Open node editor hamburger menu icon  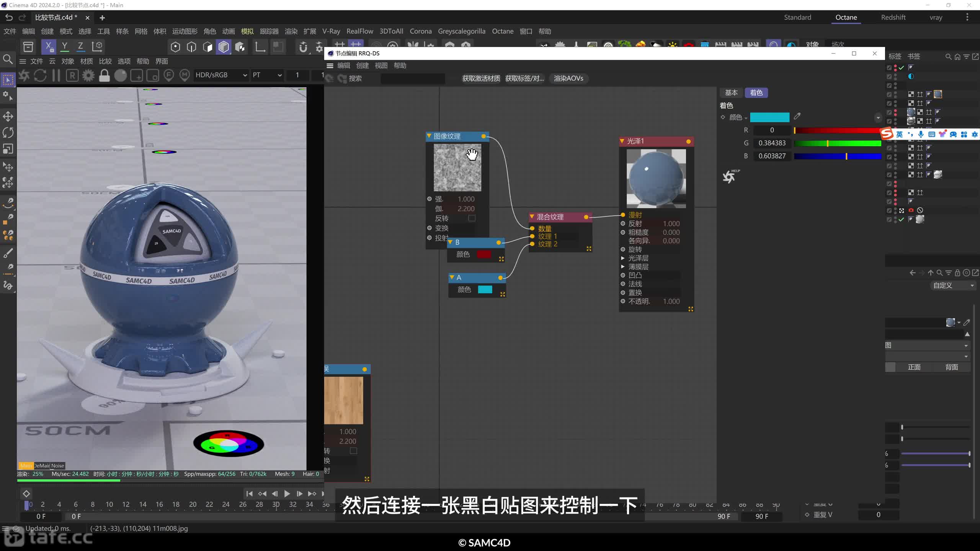330,65
